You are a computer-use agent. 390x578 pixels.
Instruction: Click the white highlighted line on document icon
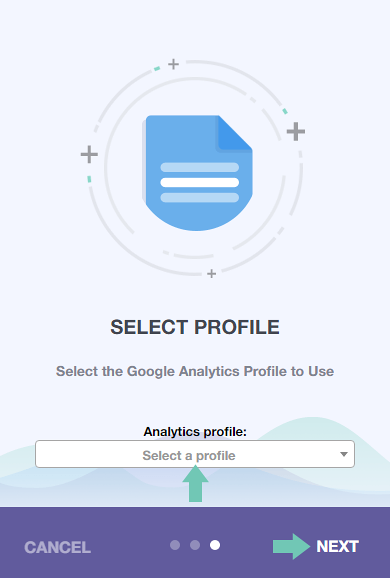pos(200,182)
